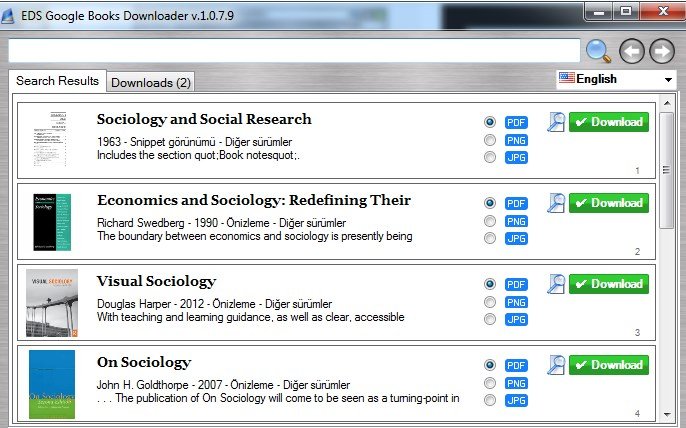The width and height of the screenshot is (686, 428).
Task: Open the English language dropdown
Action: pyautogui.click(x=616, y=79)
